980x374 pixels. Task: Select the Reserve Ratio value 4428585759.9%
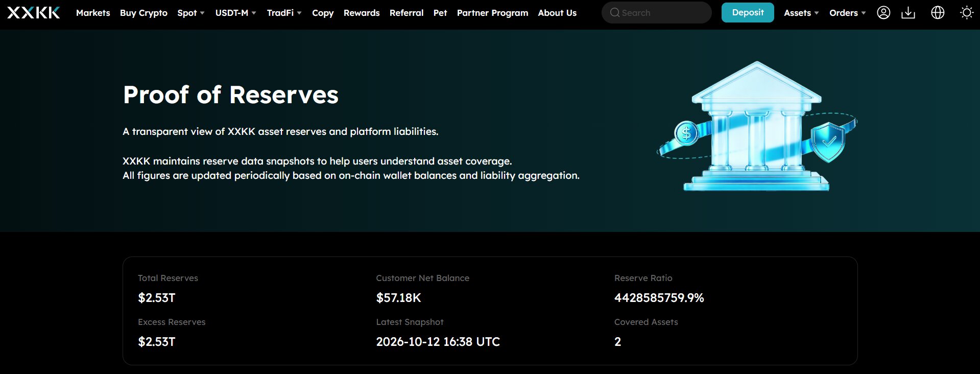(x=659, y=298)
